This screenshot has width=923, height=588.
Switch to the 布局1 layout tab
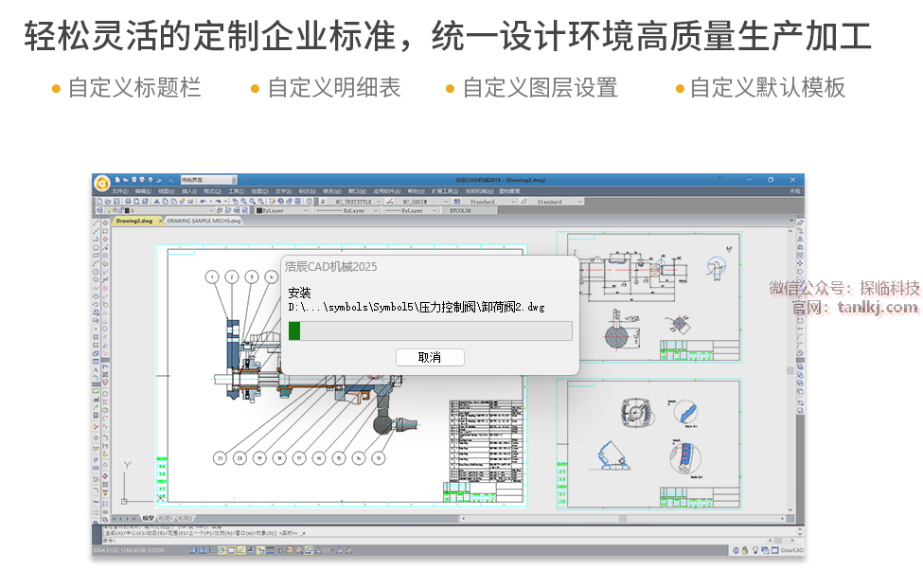click(166, 519)
